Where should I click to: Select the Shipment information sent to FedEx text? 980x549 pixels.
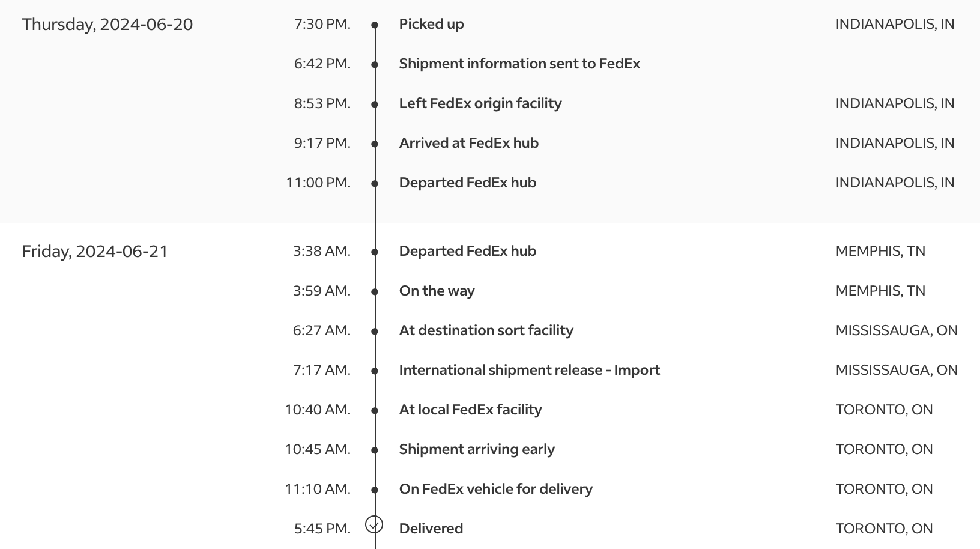519,64
